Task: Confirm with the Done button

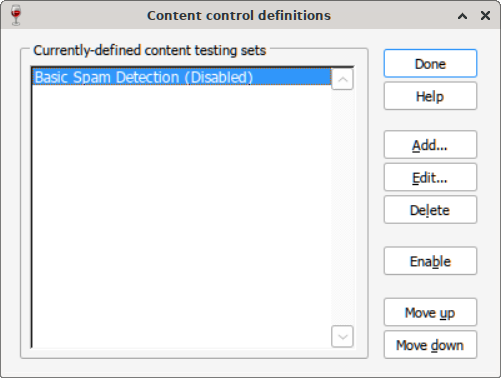Action: coord(430,63)
